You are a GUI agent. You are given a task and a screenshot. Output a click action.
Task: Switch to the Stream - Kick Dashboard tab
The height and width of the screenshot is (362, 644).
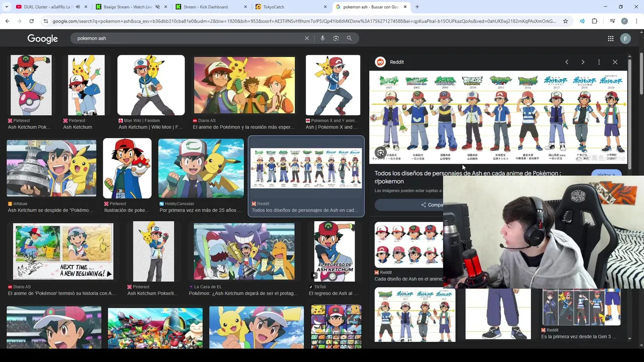pos(206,7)
